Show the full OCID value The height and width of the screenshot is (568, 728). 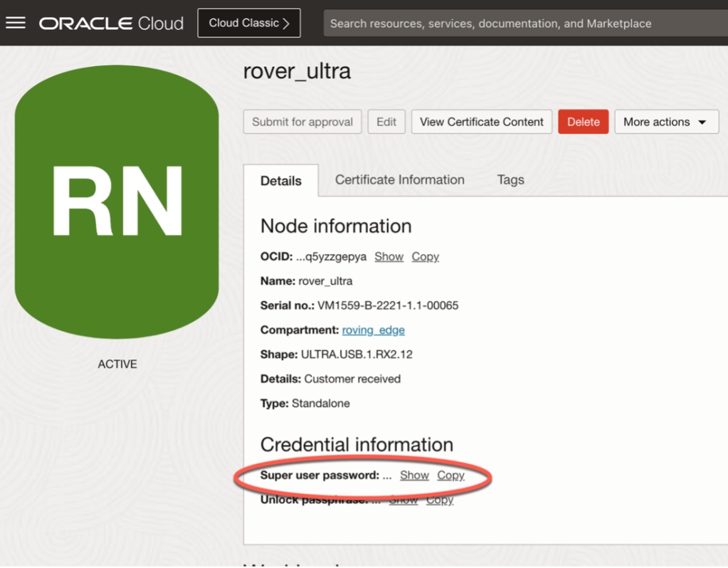click(389, 256)
